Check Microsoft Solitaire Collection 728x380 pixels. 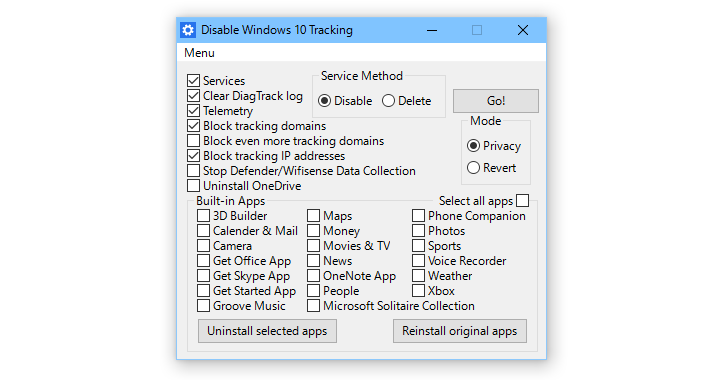[x=313, y=306]
